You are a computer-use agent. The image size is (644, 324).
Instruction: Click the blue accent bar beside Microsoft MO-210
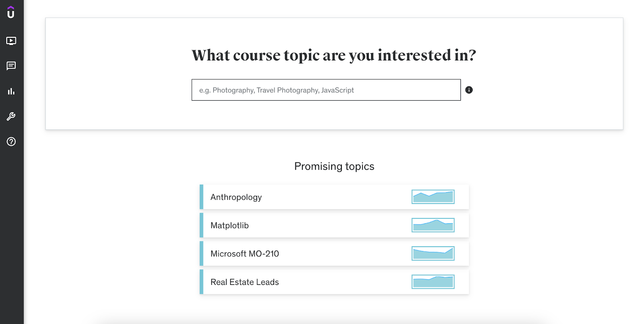pyautogui.click(x=202, y=253)
